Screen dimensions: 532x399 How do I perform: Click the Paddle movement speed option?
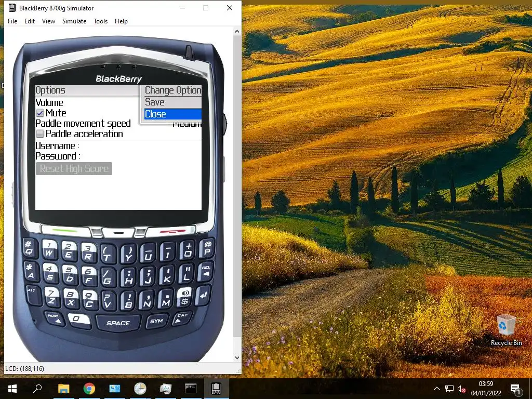click(118, 124)
